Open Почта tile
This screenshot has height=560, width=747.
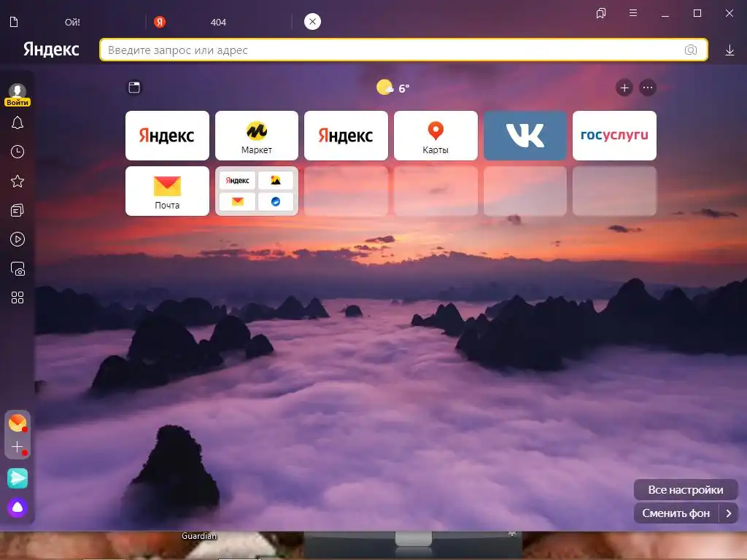point(167,191)
